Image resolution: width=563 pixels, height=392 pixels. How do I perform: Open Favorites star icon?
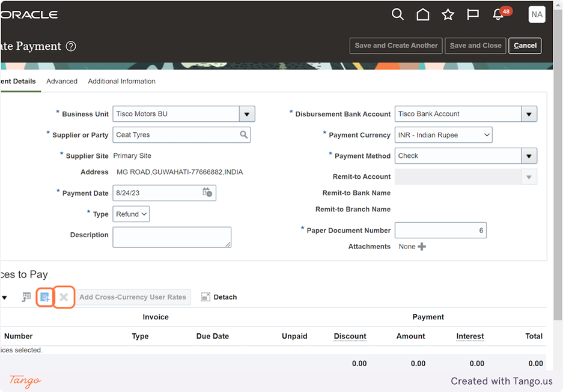pos(448,14)
